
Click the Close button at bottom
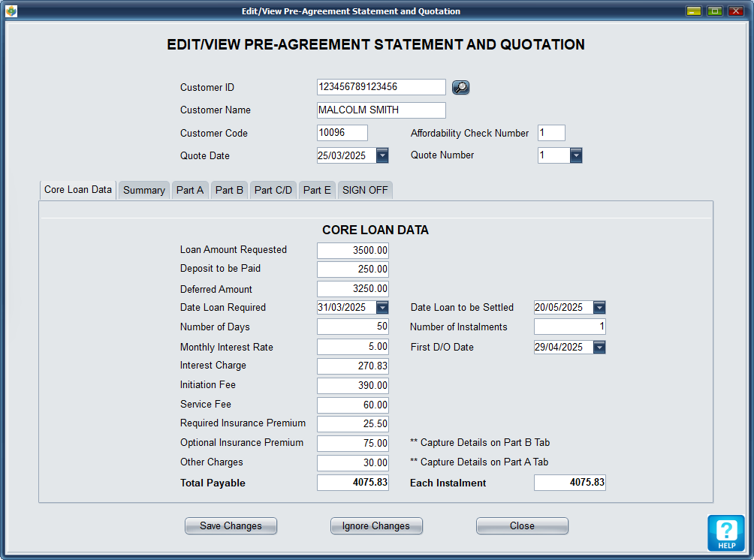(x=522, y=526)
